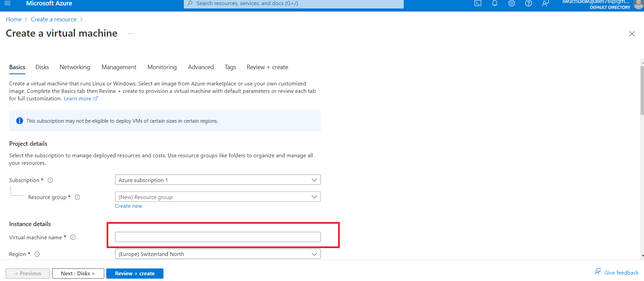Open Cloud Shell from the top bar

click(x=478, y=3)
